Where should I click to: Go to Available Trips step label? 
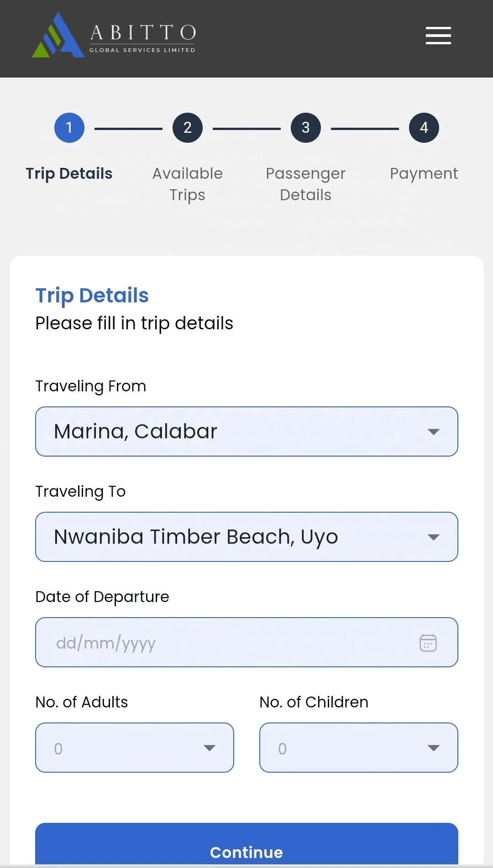[x=188, y=184]
